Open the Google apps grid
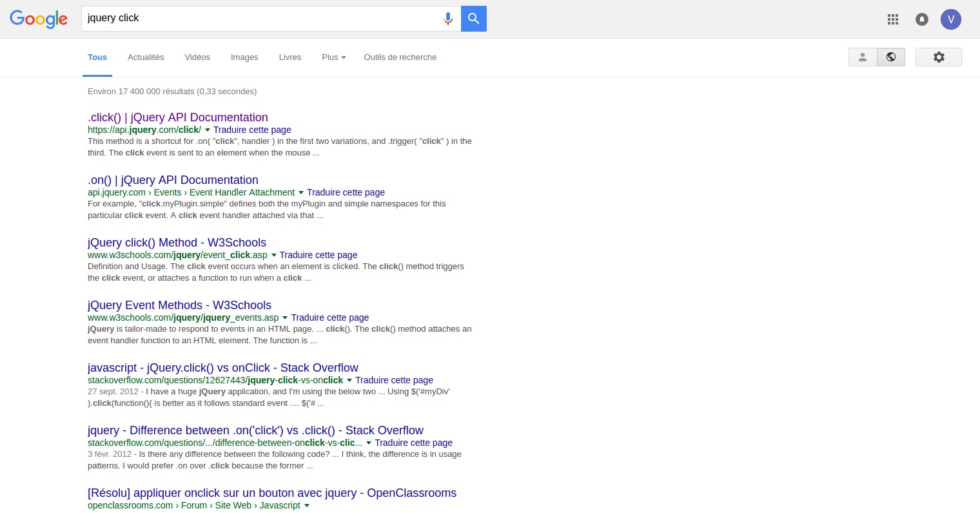 pyautogui.click(x=893, y=19)
